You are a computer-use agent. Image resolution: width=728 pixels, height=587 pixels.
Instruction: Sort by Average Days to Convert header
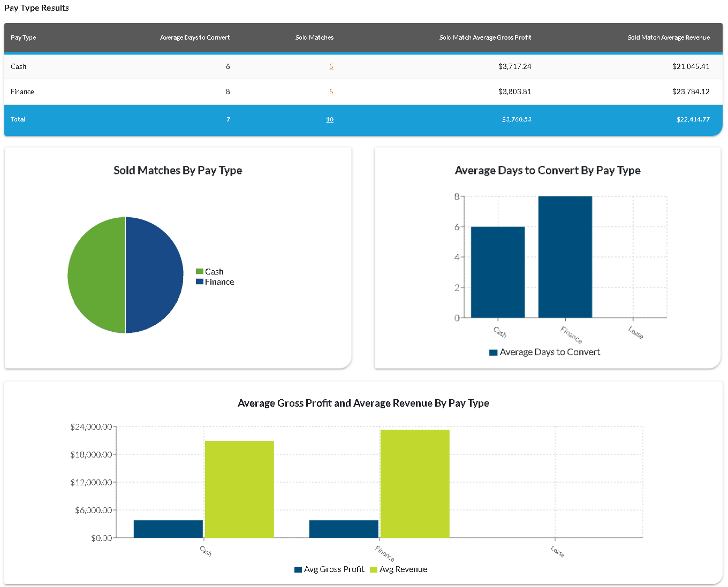(x=195, y=37)
